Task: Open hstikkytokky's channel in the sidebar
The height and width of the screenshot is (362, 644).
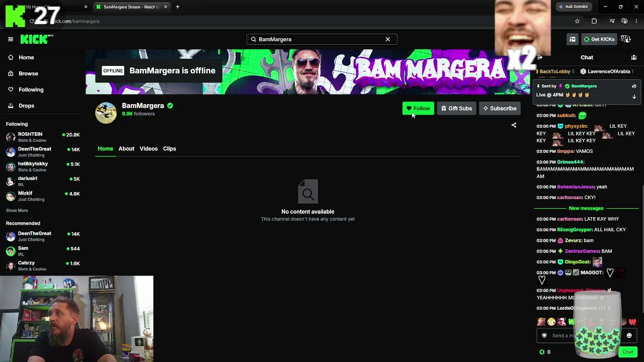Action: click(43, 166)
